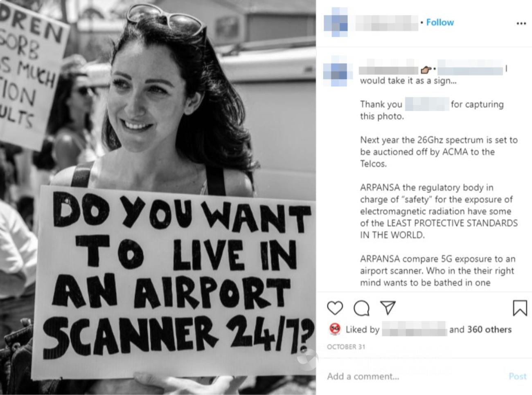Click the pointing hand emoji in caption
Image resolution: width=532 pixels, height=395 pixels.
point(426,70)
